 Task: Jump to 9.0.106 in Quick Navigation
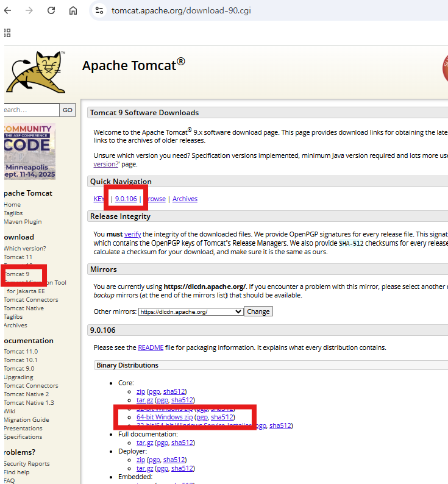[126, 199]
